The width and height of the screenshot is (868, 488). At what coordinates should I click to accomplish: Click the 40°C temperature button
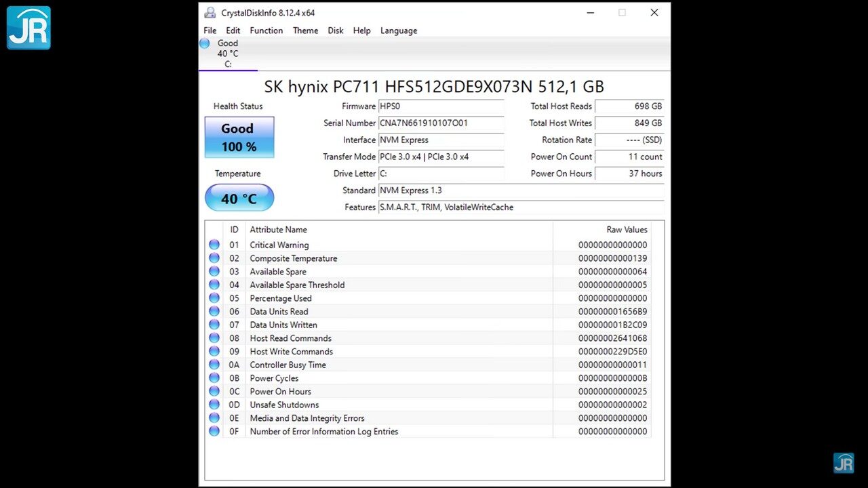pos(239,197)
